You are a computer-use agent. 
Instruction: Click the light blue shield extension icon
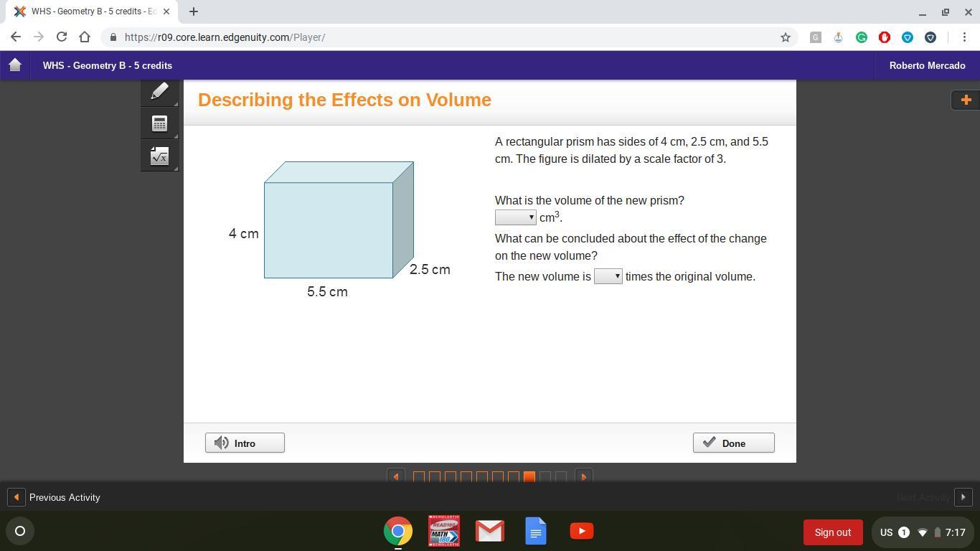(x=907, y=37)
